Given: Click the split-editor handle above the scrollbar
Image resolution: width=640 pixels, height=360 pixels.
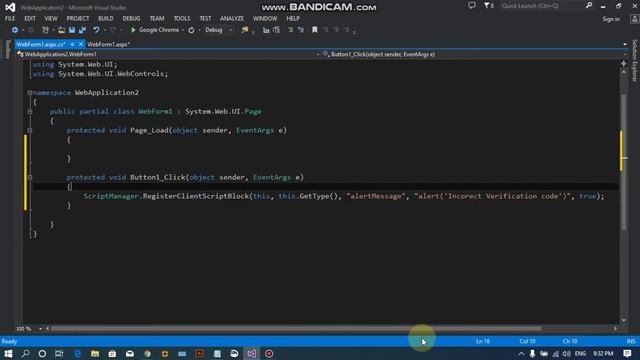Looking at the screenshot, I should (x=624, y=64).
